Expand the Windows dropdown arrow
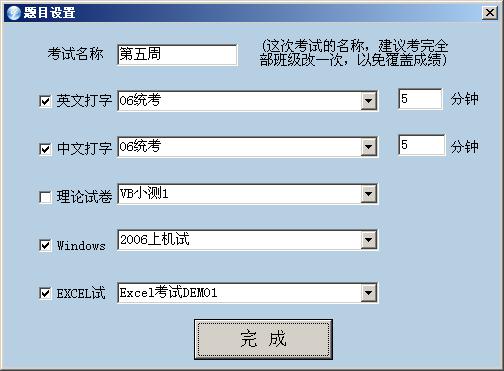The width and height of the screenshot is (504, 371). coord(369,240)
